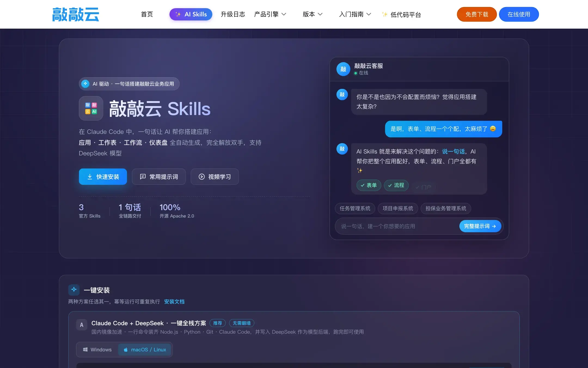Expand the 入门指南 dropdown
Viewport: 588px width, 368px height.
click(x=355, y=14)
